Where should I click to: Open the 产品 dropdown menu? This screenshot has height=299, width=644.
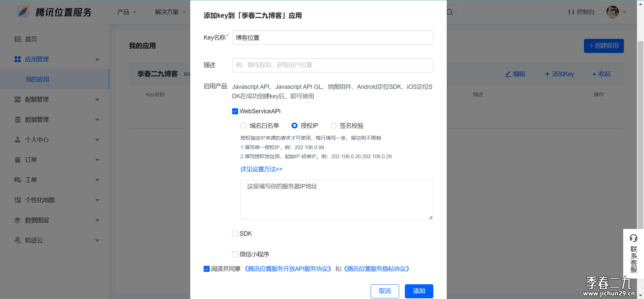coord(126,12)
